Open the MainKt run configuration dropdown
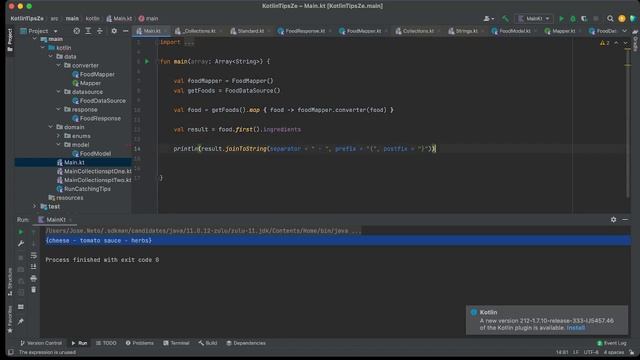Viewport: 640px width, 360px height. (534, 18)
